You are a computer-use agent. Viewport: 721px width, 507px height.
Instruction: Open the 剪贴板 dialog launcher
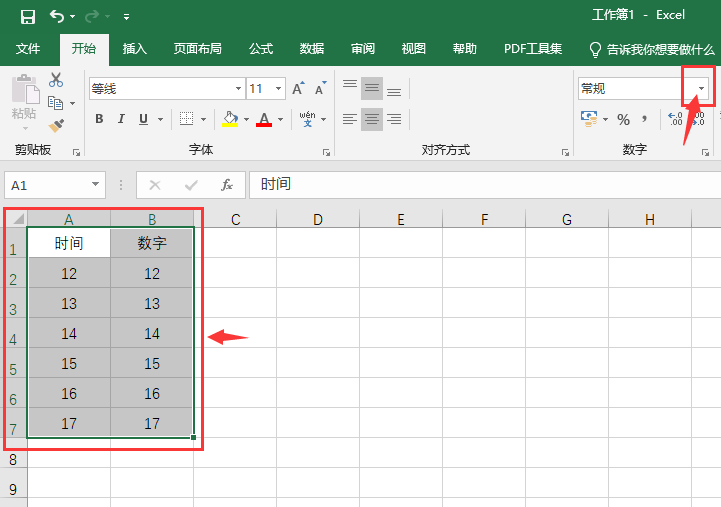point(76,152)
